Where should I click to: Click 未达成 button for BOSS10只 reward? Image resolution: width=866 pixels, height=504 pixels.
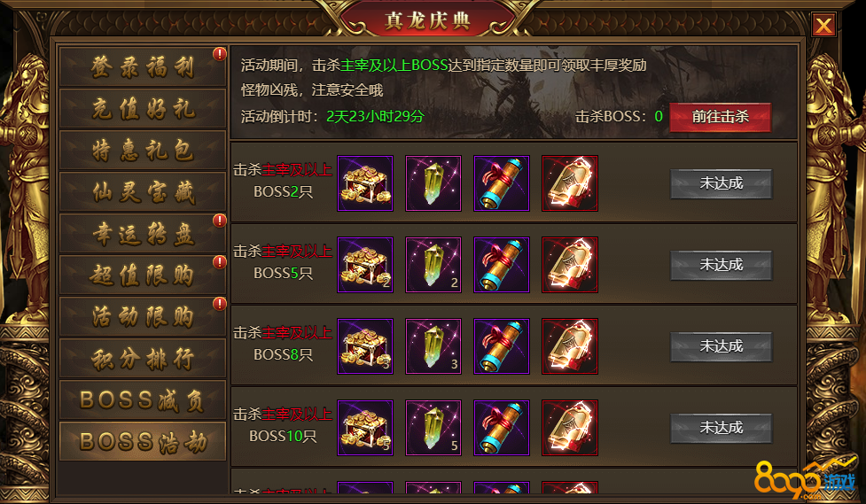[x=722, y=429]
